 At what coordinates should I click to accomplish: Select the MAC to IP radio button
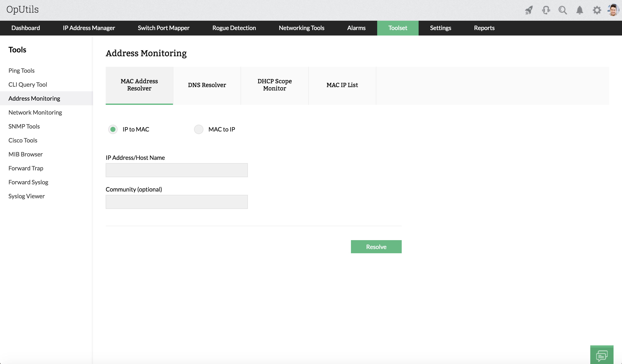(199, 129)
